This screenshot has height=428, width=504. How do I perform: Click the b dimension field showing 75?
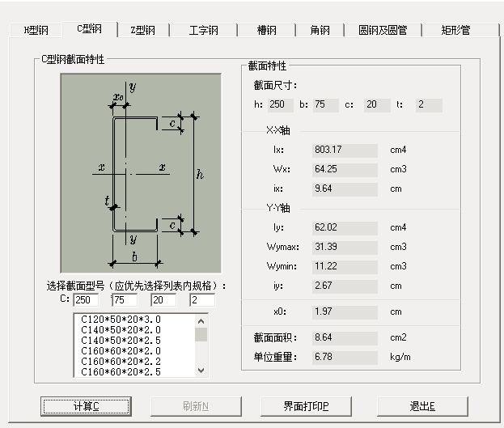pos(326,105)
